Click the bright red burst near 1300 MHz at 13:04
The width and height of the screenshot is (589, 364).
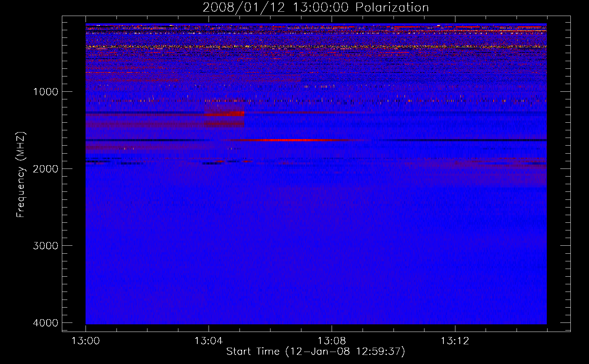(224, 114)
